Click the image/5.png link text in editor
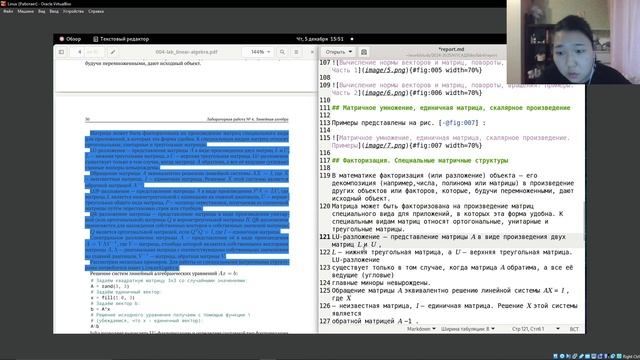 (386, 70)
